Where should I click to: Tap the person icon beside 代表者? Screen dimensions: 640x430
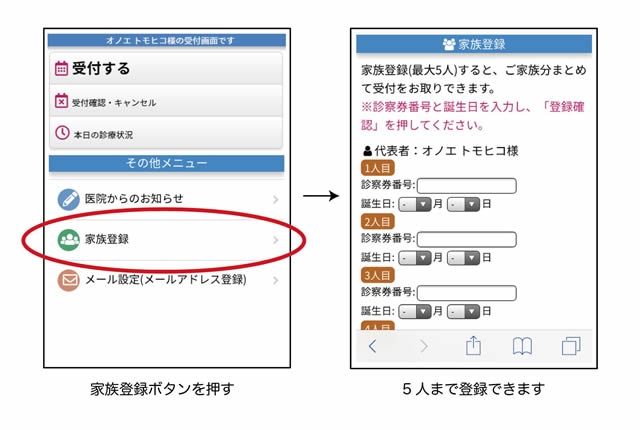click(367, 151)
